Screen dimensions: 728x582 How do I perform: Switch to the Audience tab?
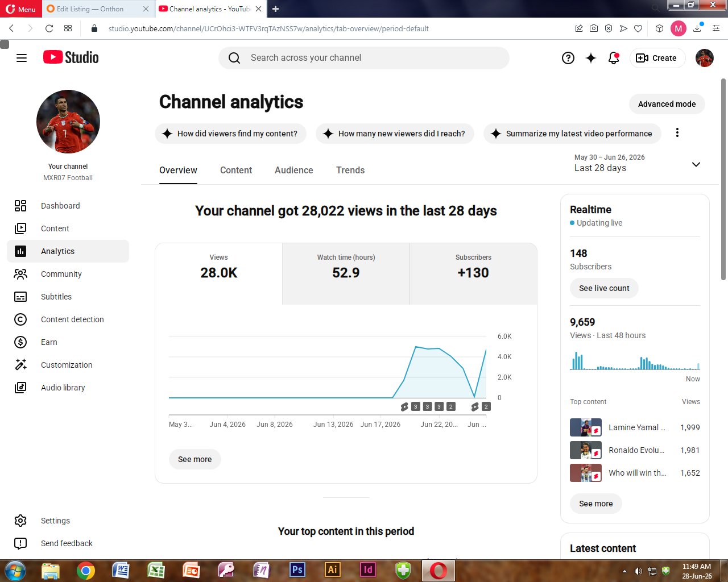pos(294,170)
